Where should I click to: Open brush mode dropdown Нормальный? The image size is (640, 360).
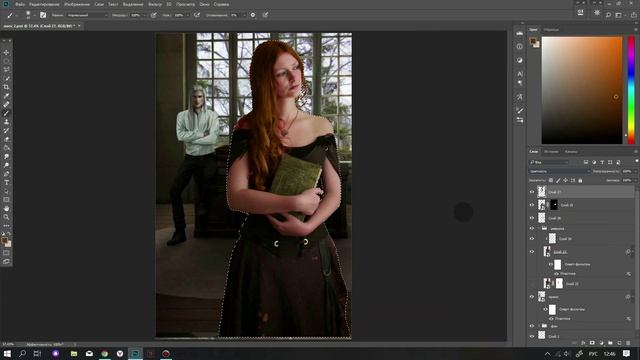coord(87,15)
